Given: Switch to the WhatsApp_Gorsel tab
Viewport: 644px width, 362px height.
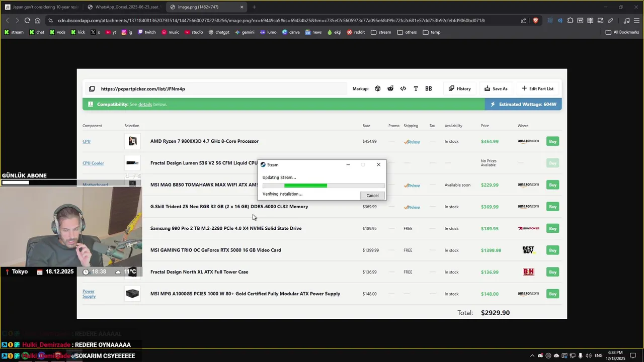Looking at the screenshot, I should click(x=124, y=7).
